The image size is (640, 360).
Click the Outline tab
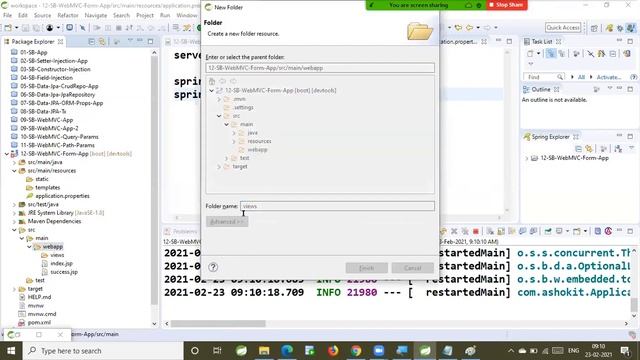coord(540,89)
